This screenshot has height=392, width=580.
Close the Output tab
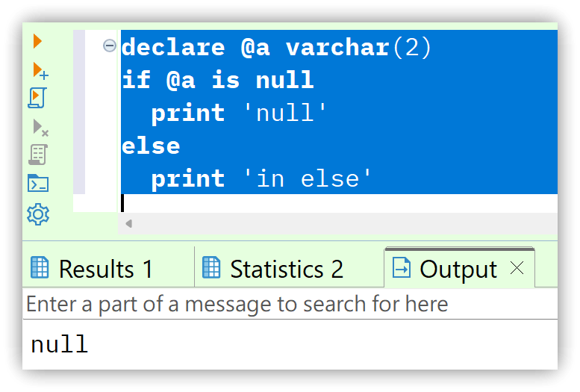517,267
